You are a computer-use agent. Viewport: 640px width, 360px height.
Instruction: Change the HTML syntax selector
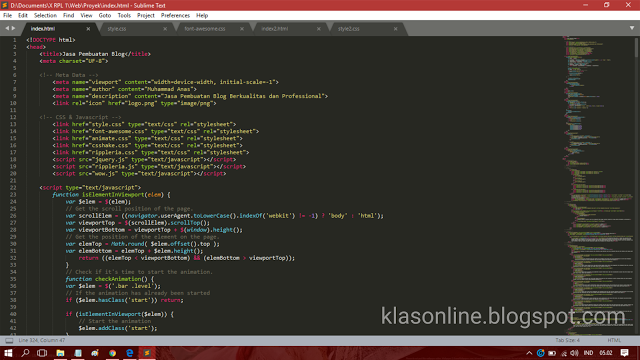[614, 340]
